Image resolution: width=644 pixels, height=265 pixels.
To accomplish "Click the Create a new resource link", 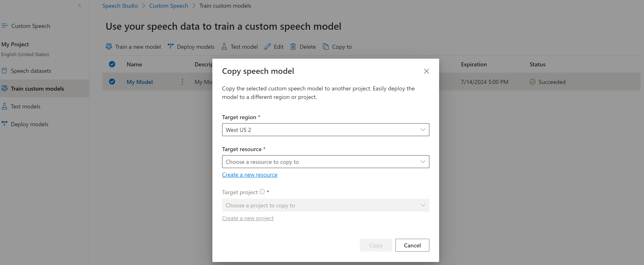I will coord(250,175).
